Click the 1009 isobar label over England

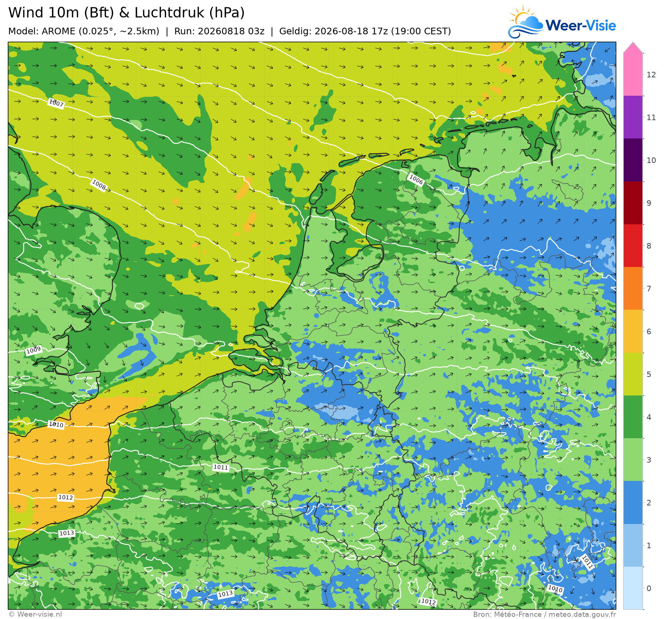click(34, 350)
